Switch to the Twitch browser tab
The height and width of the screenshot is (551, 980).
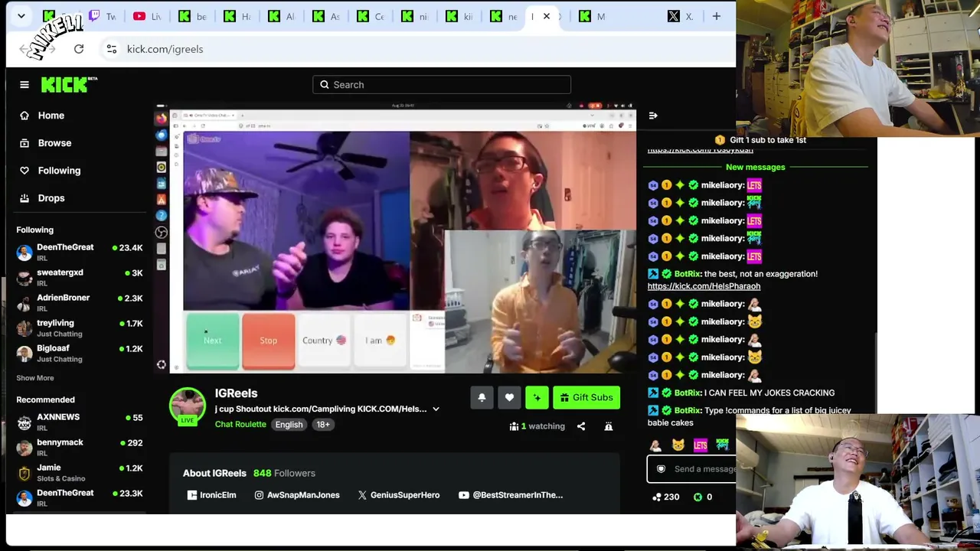tap(103, 16)
